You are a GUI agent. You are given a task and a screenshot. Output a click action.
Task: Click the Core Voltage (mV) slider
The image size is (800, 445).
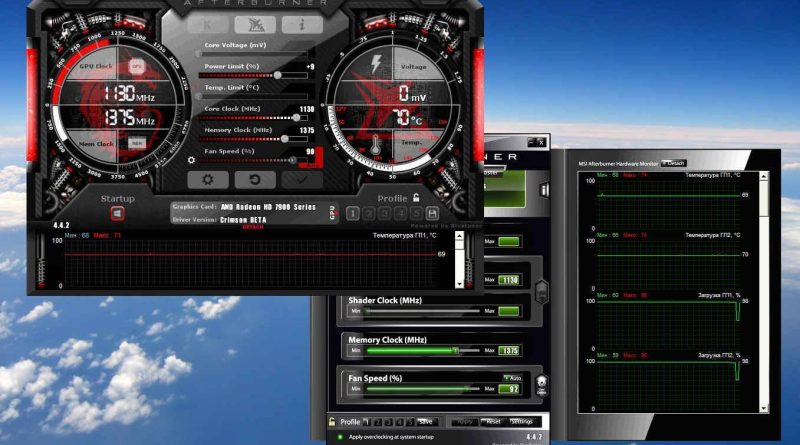click(x=254, y=54)
